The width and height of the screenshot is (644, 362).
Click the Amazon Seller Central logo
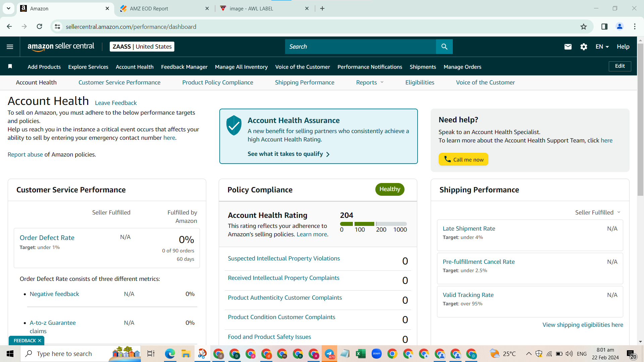pyautogui.click(x=61, y=47)
